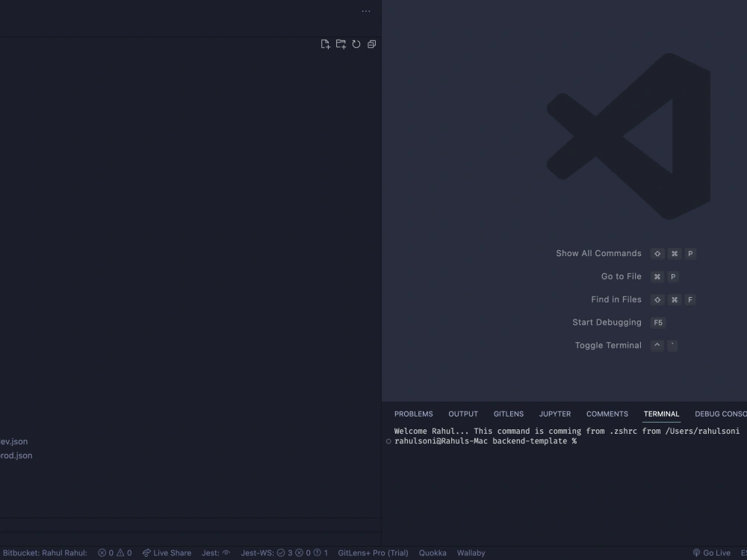Click the Welcome Rahul terminal message
Screen dimensions: 747x560
click(x=567, y=431)
